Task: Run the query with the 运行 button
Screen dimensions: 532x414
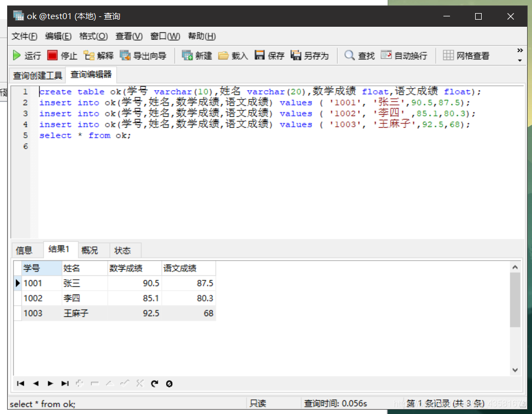Action: tap(26, 55)
